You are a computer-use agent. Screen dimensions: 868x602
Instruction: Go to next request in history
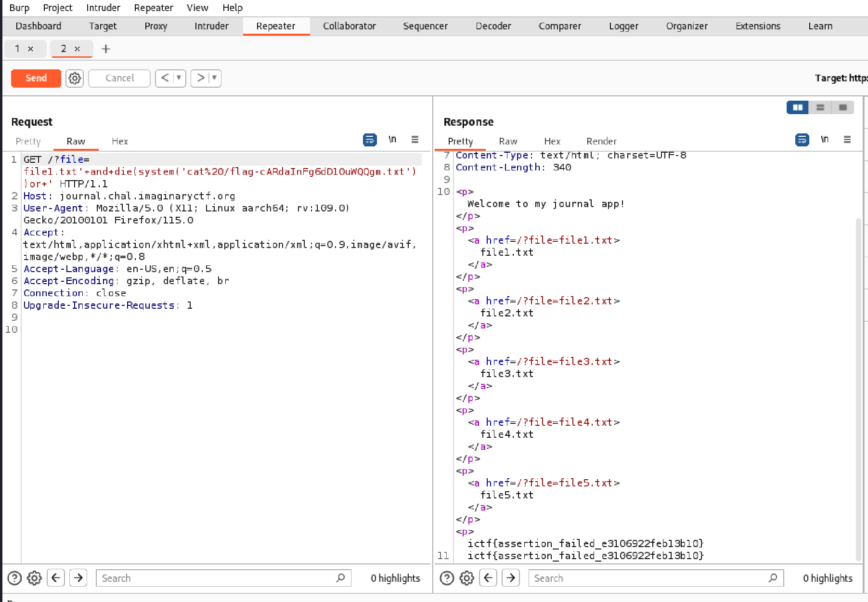tap(201, 78)
